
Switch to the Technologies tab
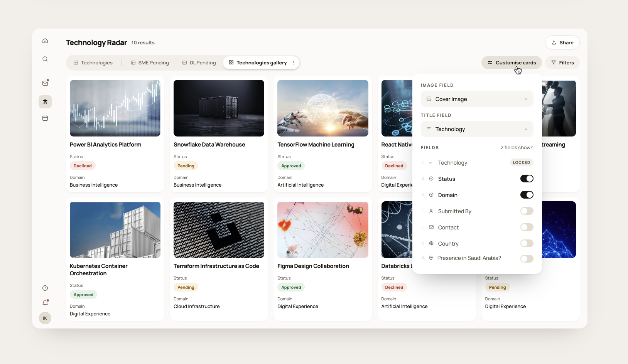click(x=93, y=62)
